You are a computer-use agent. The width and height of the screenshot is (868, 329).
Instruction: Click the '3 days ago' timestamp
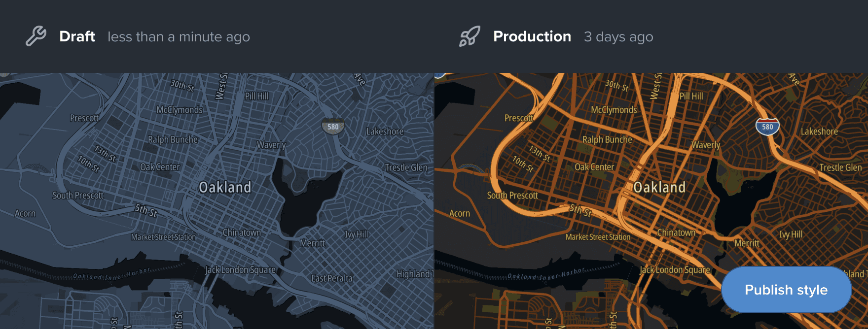(618, 37)
